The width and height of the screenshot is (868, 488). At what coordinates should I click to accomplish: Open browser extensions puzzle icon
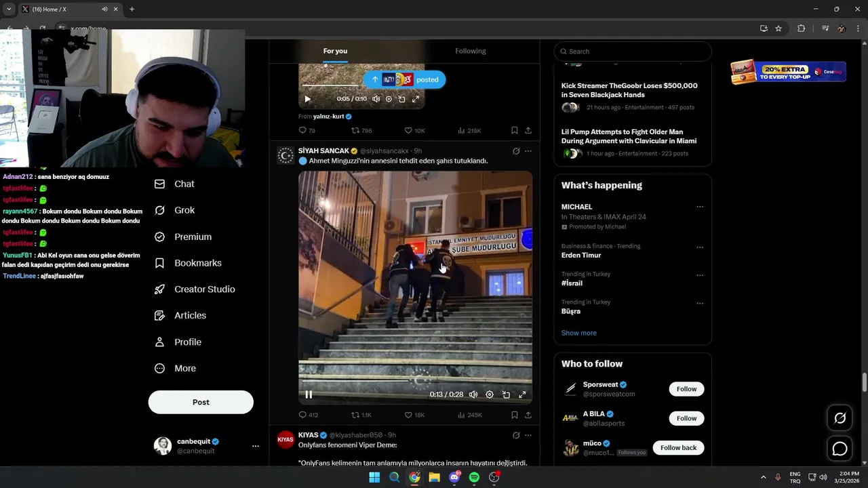point(802,28)
